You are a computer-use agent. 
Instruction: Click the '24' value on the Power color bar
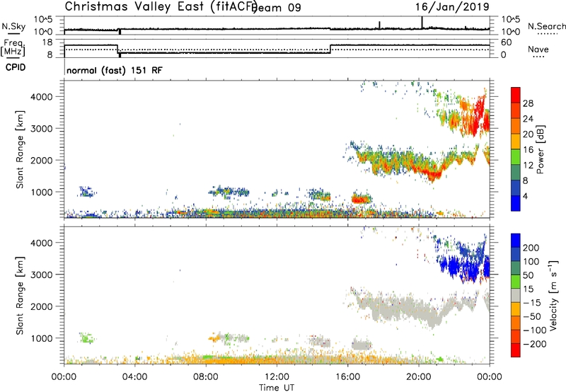coord(528,119)
